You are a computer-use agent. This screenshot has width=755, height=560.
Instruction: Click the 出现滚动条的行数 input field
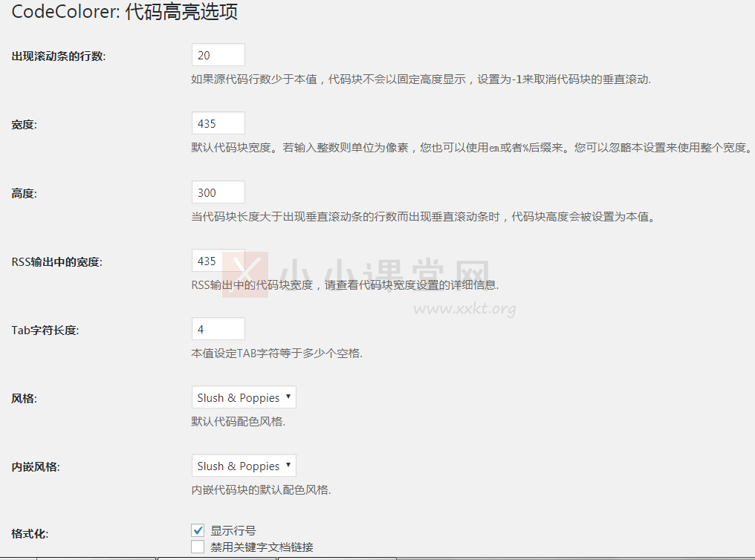tap(218, 55)
